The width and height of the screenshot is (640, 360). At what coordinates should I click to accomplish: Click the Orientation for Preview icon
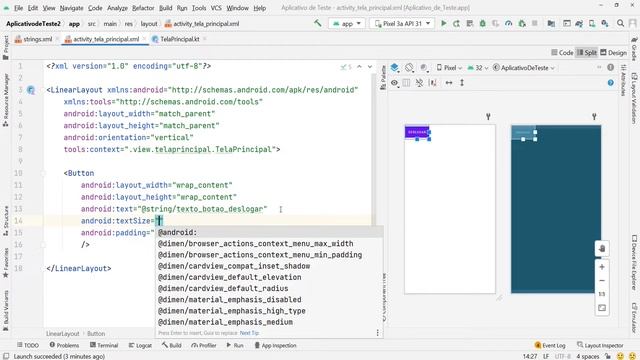click(x=409, y=68)
